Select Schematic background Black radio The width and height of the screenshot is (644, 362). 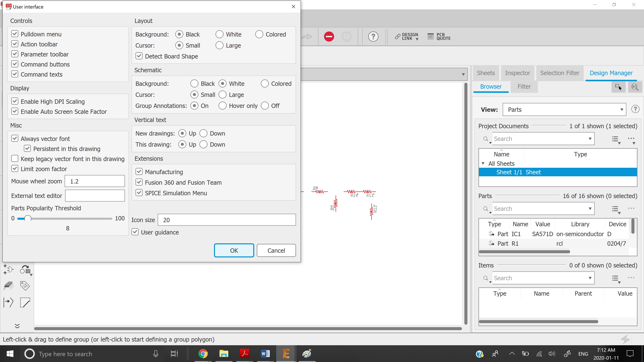pos(194,83)
